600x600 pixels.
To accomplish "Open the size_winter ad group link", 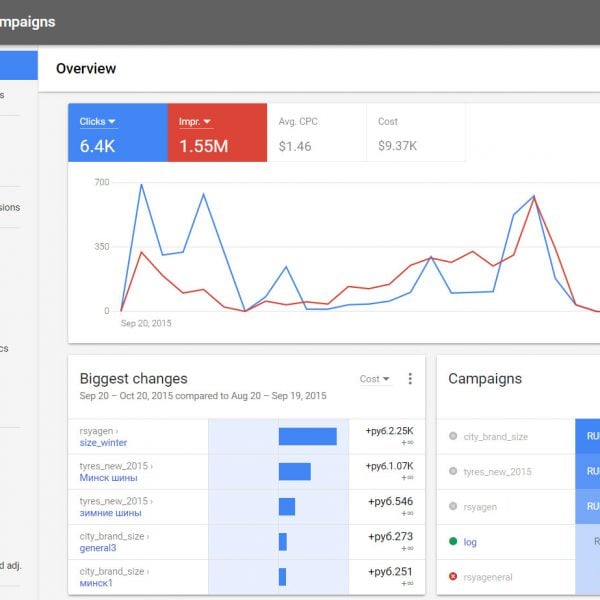I will point(103,443).
